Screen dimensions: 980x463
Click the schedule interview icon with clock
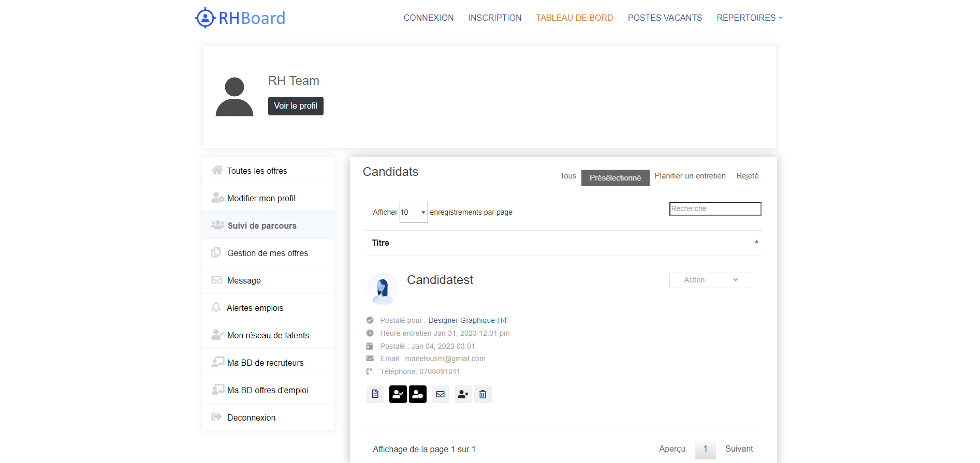point(418,394)
